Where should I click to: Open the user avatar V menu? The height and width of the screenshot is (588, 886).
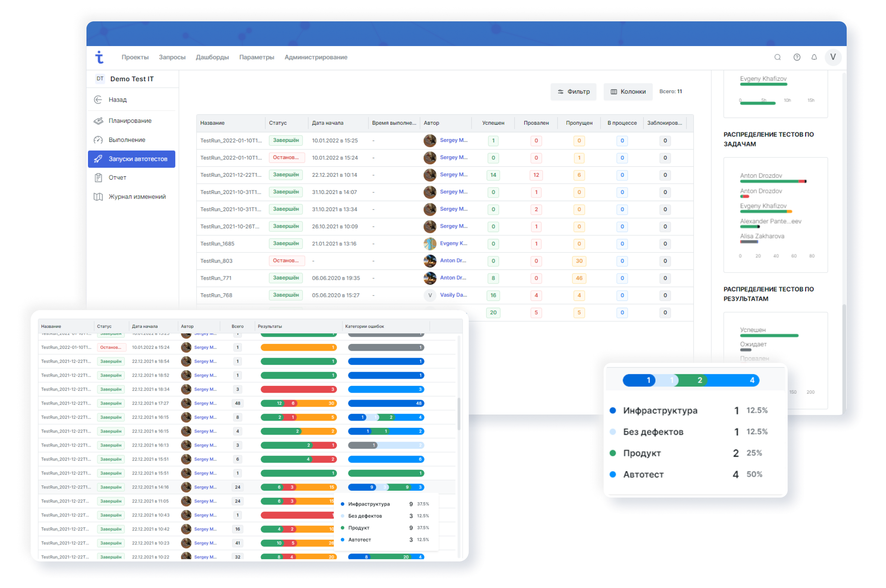(x=833, y=57)
